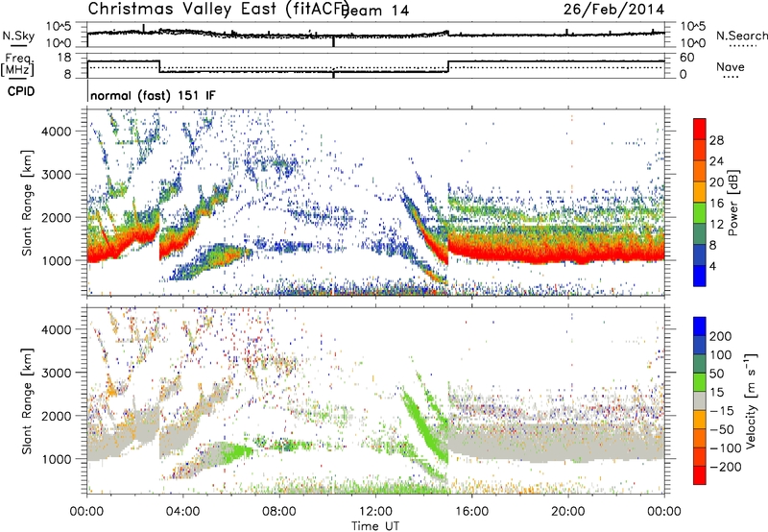Click the orange Power colorbar segment between 20 and 24

click(700, 171)
